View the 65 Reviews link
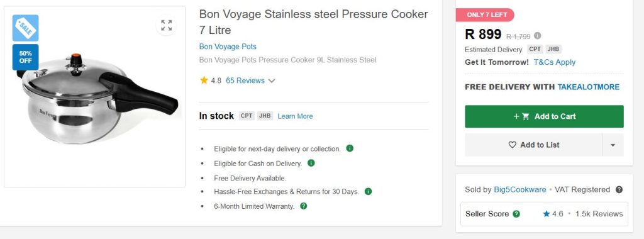This screenshot has width=644, height=239. [245, 81]
